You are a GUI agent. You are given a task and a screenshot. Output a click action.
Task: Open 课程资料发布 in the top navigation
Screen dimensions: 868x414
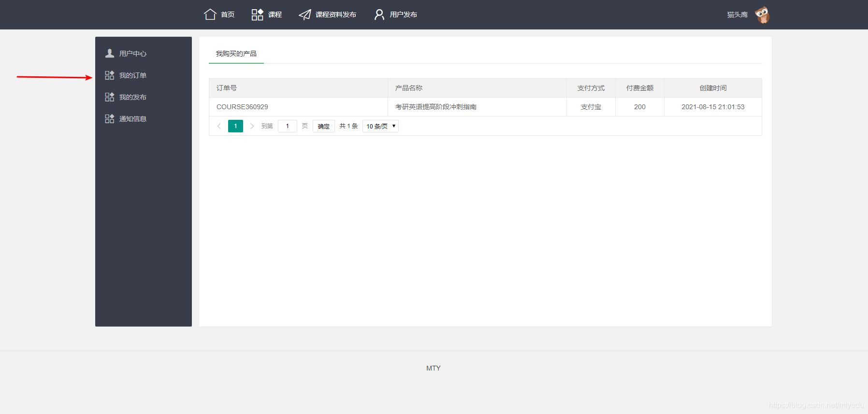(336, 15)
